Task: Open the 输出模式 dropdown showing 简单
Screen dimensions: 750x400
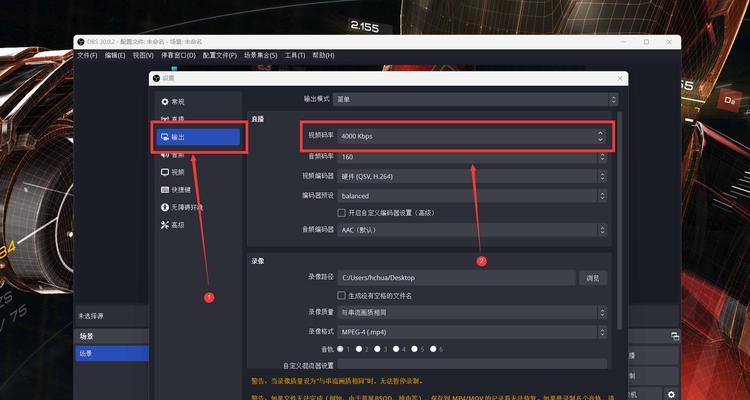Action: click(475, 100)
